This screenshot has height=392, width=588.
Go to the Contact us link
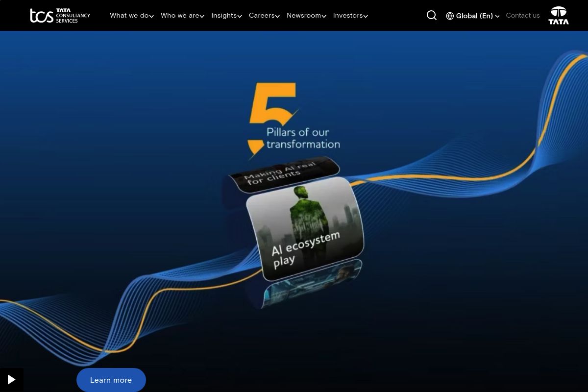coord(523,15)
